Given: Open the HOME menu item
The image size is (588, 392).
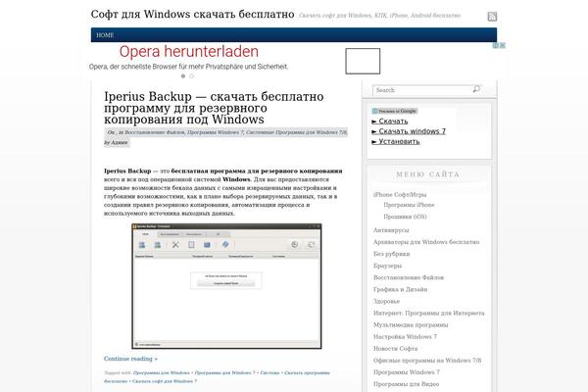Looking at the screenshot, I should 105,35.
